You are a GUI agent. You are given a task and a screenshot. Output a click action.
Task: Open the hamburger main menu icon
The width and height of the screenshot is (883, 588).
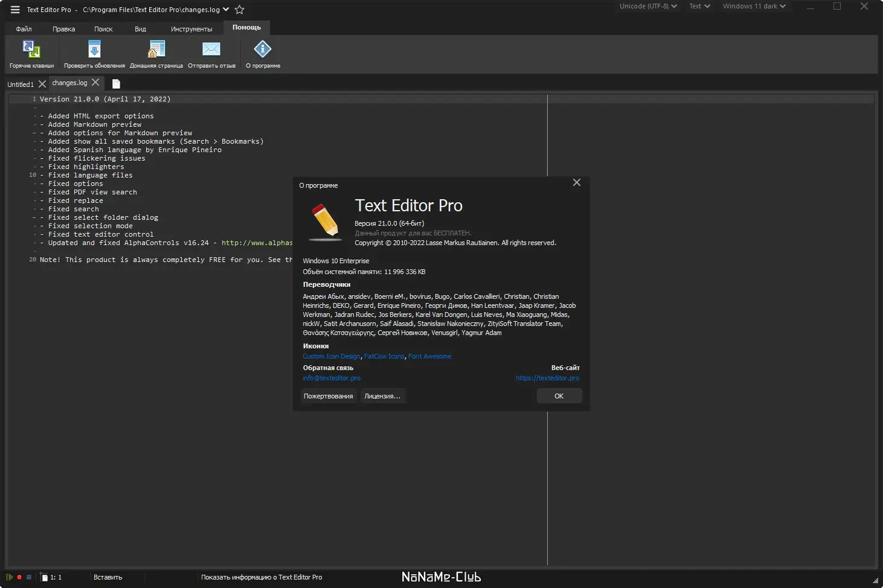click(x=15, y=10)
